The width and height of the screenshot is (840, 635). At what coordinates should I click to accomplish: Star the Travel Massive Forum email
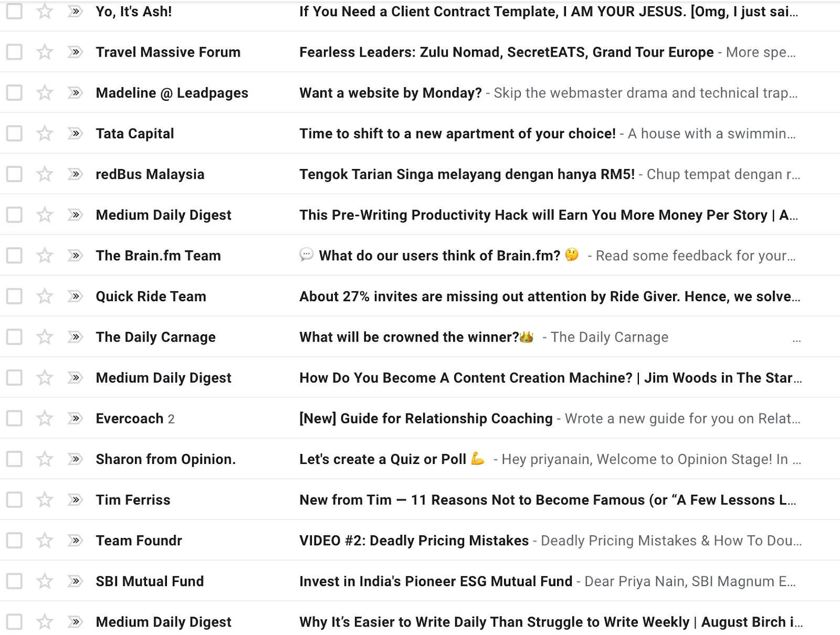click(45, 52)
